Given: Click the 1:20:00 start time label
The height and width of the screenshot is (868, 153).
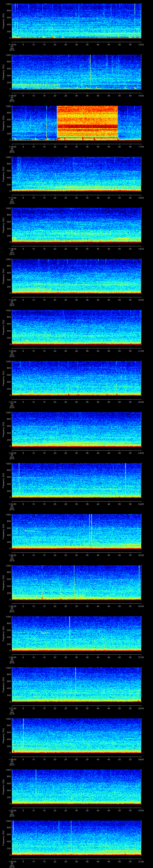Looking at the screenshot, I should pyautogui.click(x=12, y=351).
